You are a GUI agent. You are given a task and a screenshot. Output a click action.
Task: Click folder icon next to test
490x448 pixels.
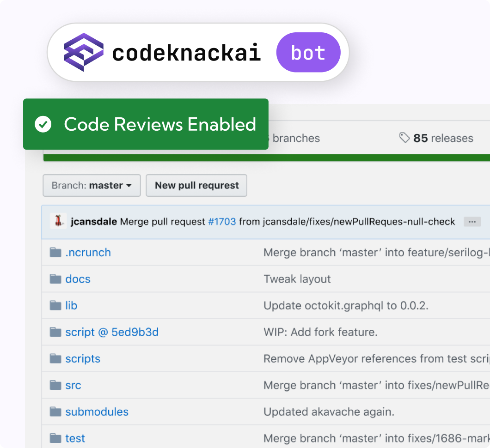click(x=55, y=438)
